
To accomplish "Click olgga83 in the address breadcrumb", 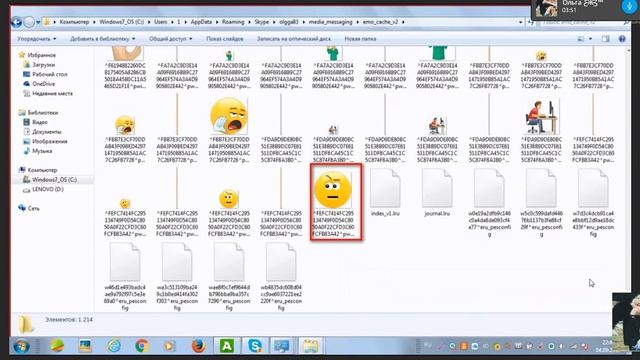I will (289, 22).
